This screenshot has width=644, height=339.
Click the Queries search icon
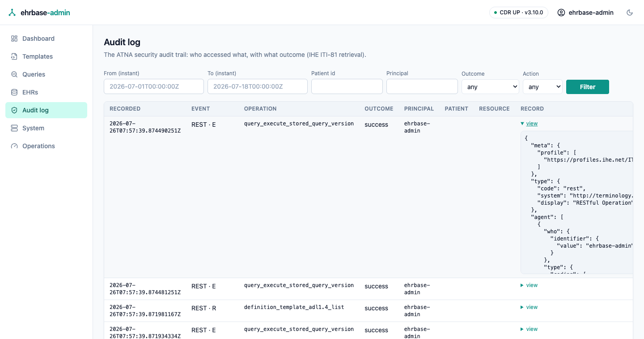(14, 74)
